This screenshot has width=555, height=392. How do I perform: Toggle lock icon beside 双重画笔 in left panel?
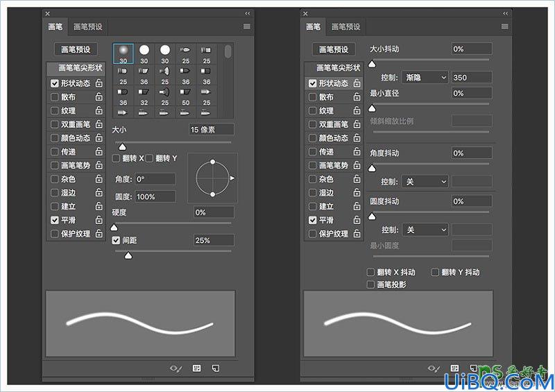[99, 124]
